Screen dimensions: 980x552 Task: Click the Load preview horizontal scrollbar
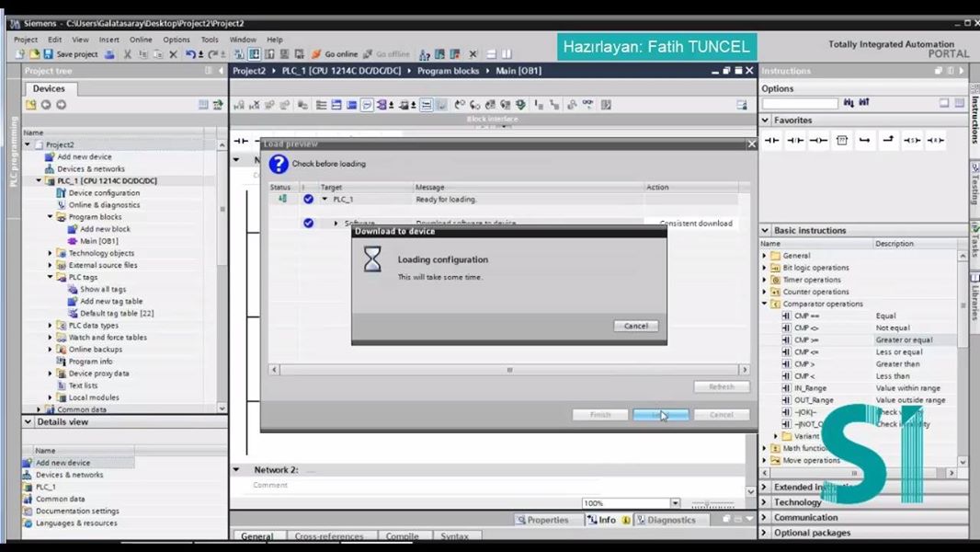pyautogui.click(x=509, y=370)
